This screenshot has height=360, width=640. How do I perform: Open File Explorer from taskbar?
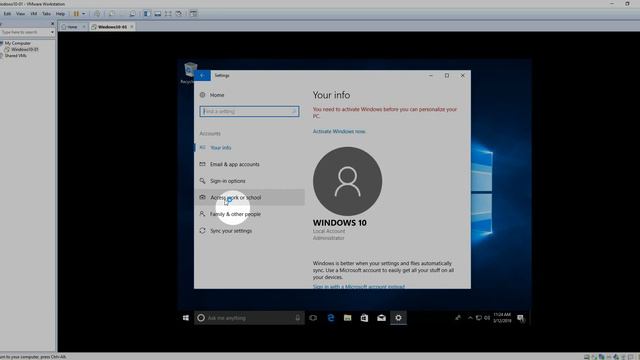tap(347, 318)
